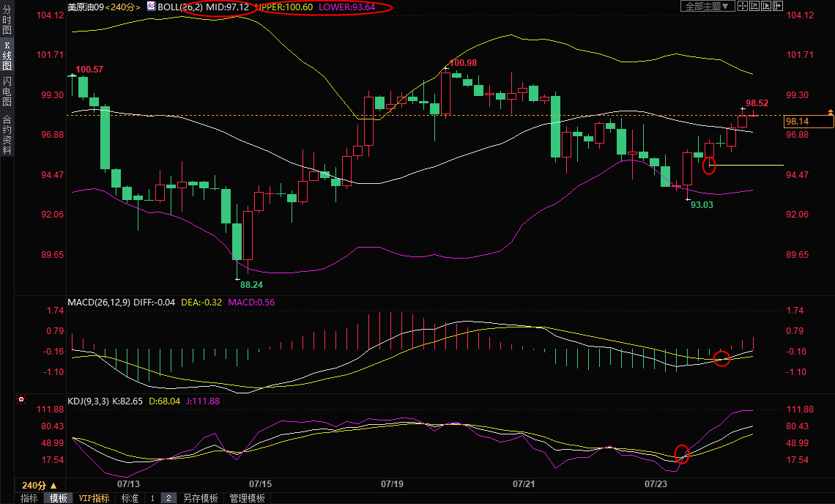Expand the 240分 period selector at bottom
Image resolution: width=835 pixels, height=504 pixels.
click(39, 485)
